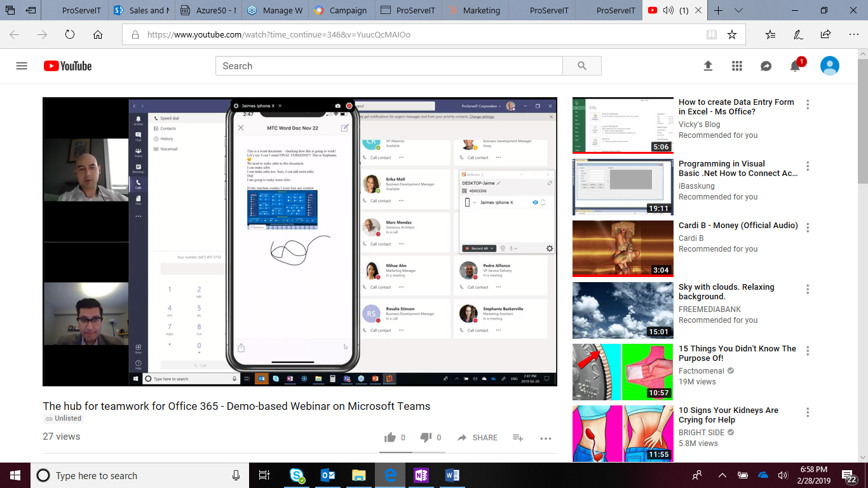Open the YouTube messages icon
This screenshot has height=488, width=868.
tap(766, 66)
